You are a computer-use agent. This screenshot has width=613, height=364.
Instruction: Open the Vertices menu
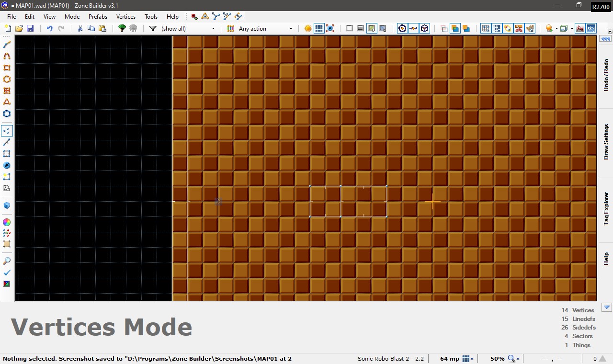[x=126, y=16]
